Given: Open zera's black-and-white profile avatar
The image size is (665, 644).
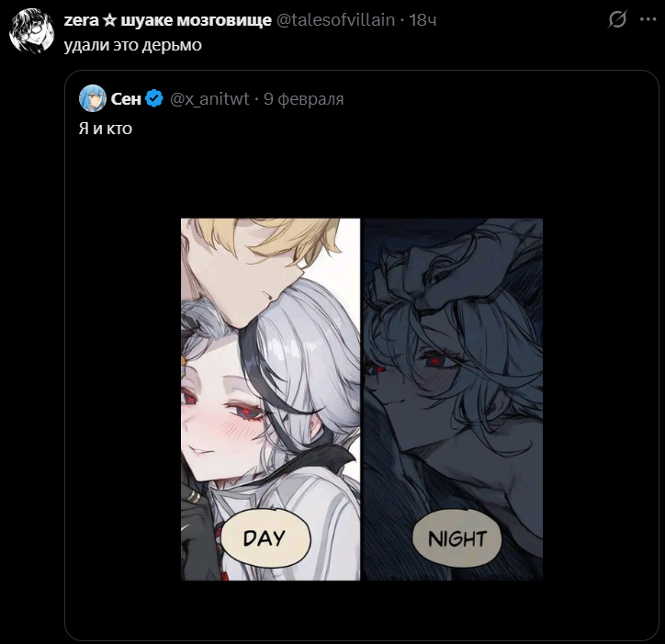Looking at the screenshot, I should click(32, 31).
